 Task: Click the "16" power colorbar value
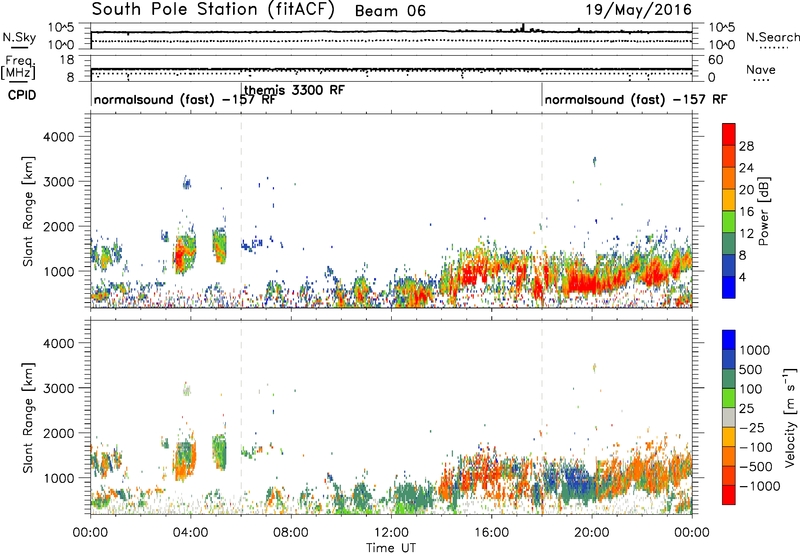point(746,211)
